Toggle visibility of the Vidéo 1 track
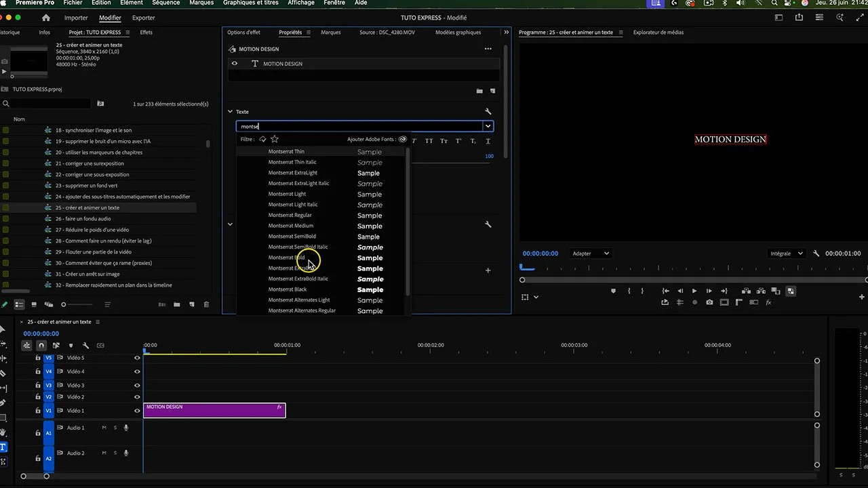868x488 pixels. click(137, 411)
